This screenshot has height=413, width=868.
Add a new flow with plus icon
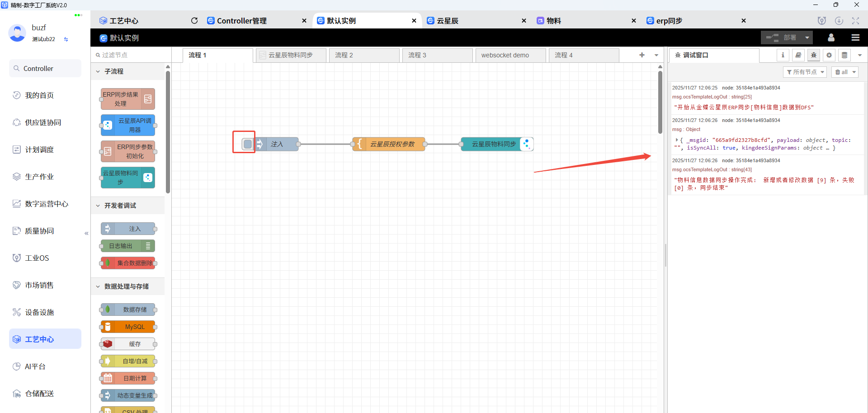(642, 55)
